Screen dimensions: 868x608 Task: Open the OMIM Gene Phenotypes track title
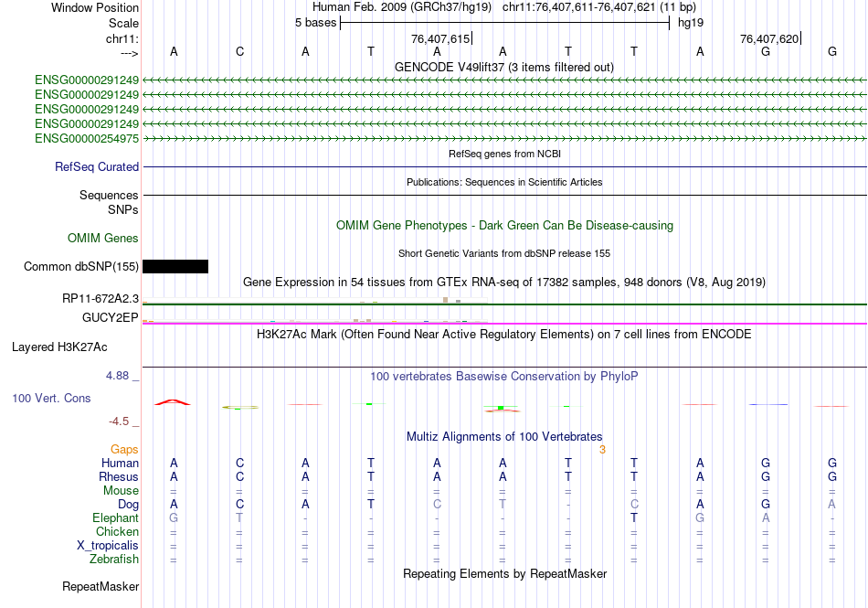tap(504, 225)
